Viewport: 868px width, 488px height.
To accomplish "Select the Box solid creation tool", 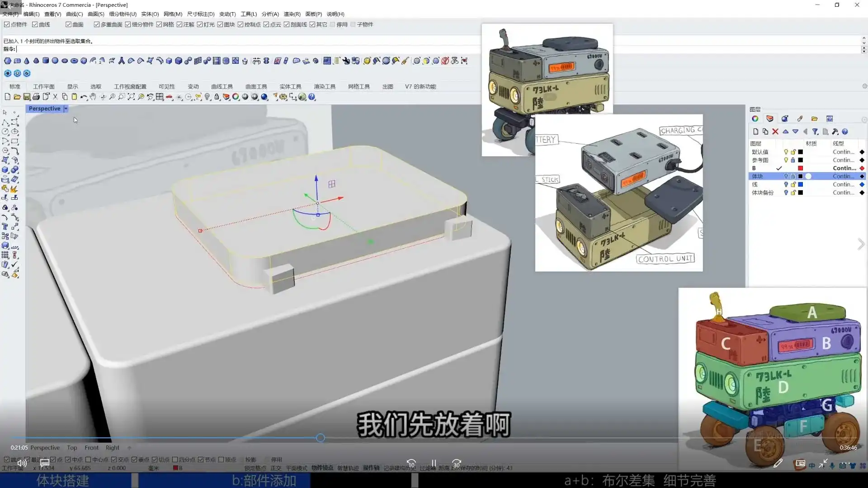I will click(5, 170).
